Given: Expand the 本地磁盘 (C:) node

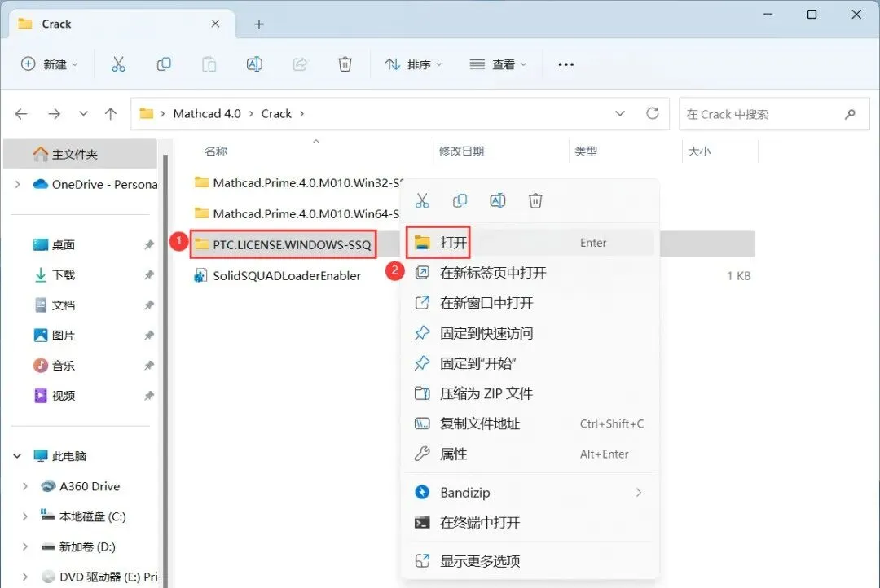Looking at the screenshot, I should pos(25,517).
